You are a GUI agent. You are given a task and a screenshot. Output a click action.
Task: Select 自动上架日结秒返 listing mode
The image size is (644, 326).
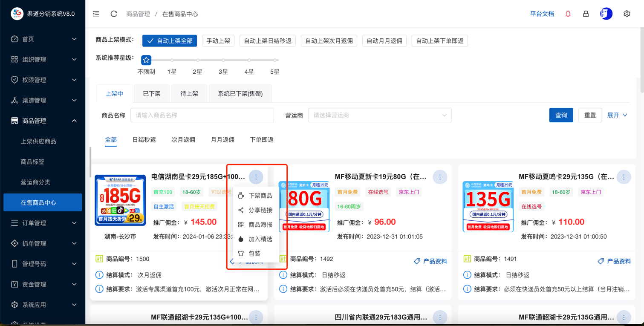click(268, 41)
